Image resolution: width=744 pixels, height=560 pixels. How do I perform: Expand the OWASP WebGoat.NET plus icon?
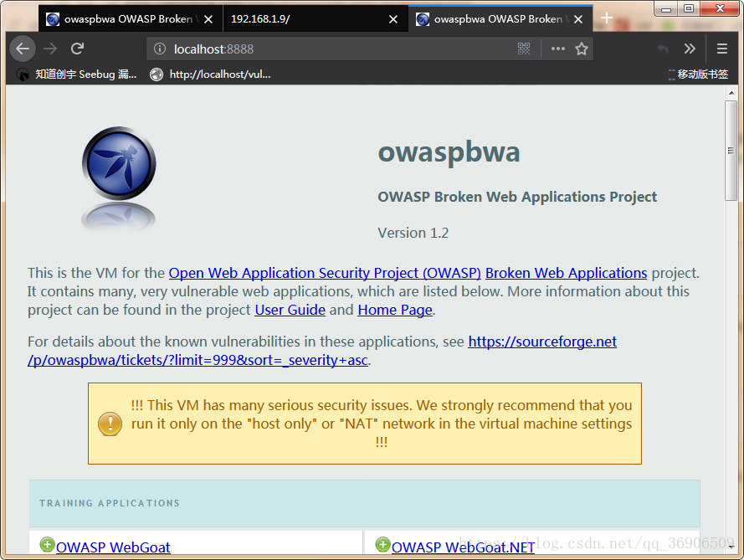[x=382, y=544]
